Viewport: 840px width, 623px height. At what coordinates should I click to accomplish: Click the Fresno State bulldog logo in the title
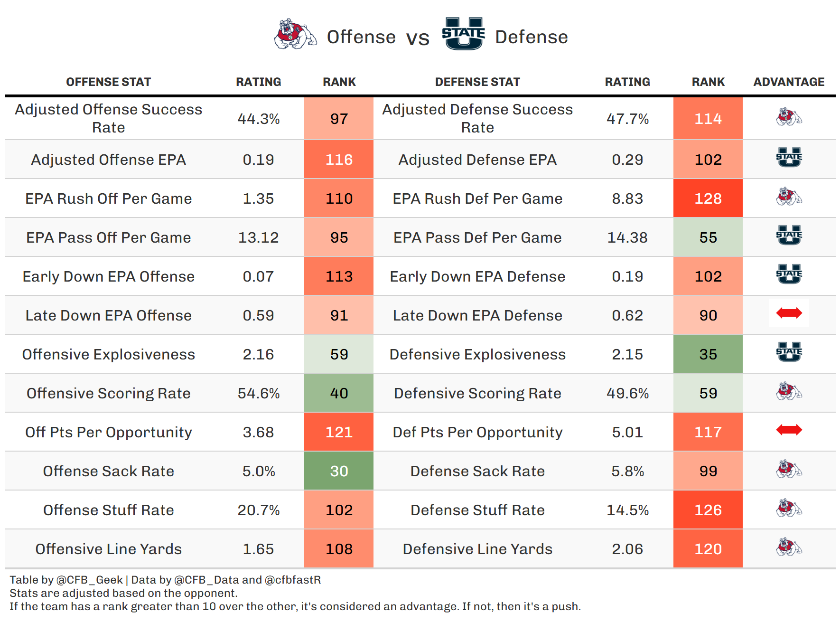[295, 35]
